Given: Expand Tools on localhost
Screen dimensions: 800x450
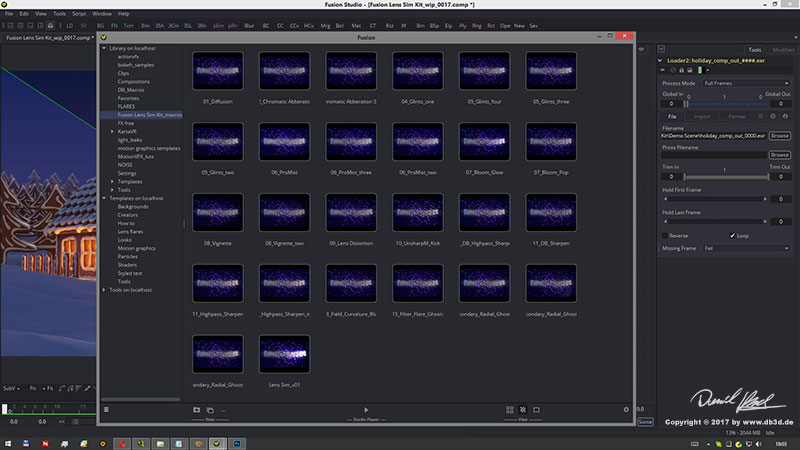Looking at the screenshot, I should click(104, 290).
